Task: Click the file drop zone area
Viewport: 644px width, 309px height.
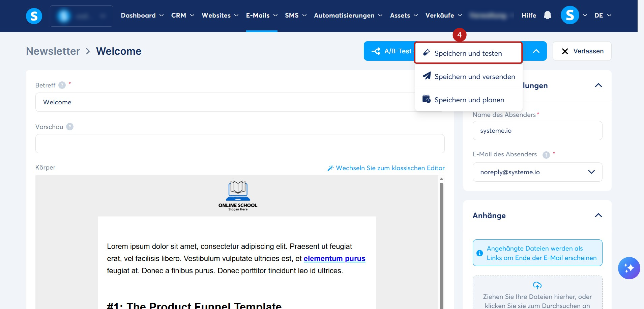Action: point(537,292)
